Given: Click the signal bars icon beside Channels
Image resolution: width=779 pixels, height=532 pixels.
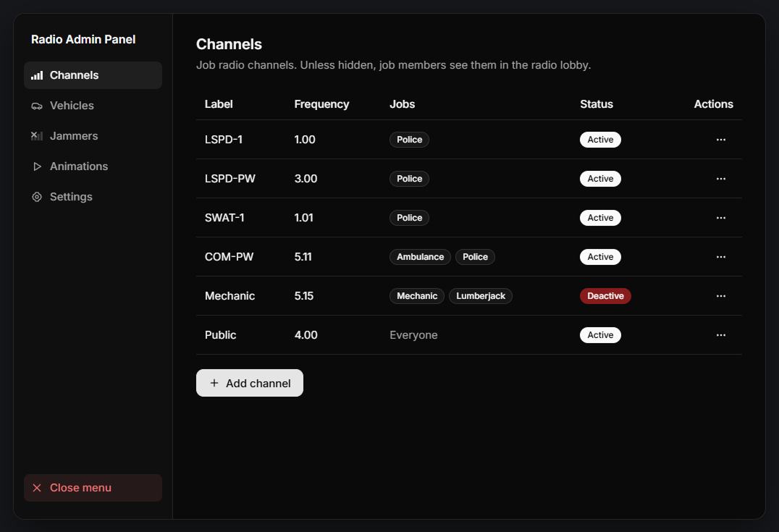Looking at the screenshot, I should 37,75.
